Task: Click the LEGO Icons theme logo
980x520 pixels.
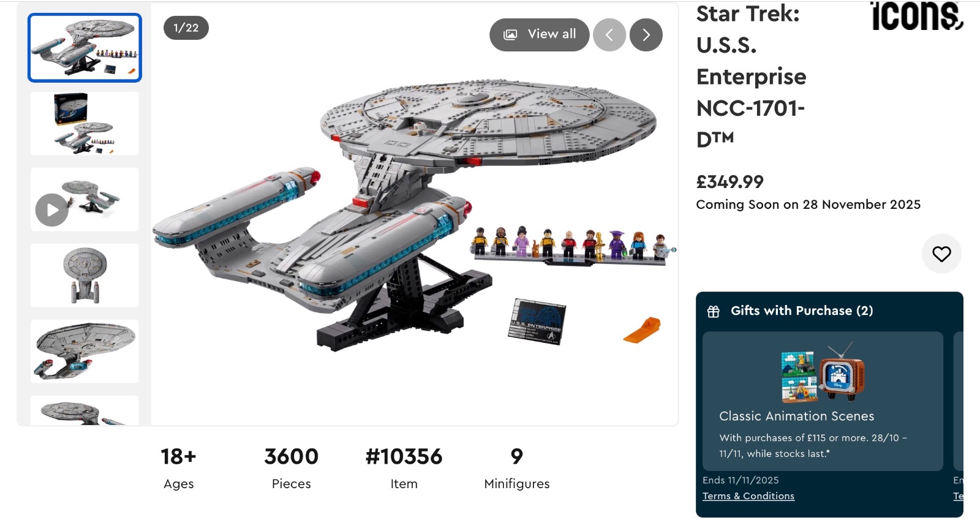Action: tap(916, 16)
